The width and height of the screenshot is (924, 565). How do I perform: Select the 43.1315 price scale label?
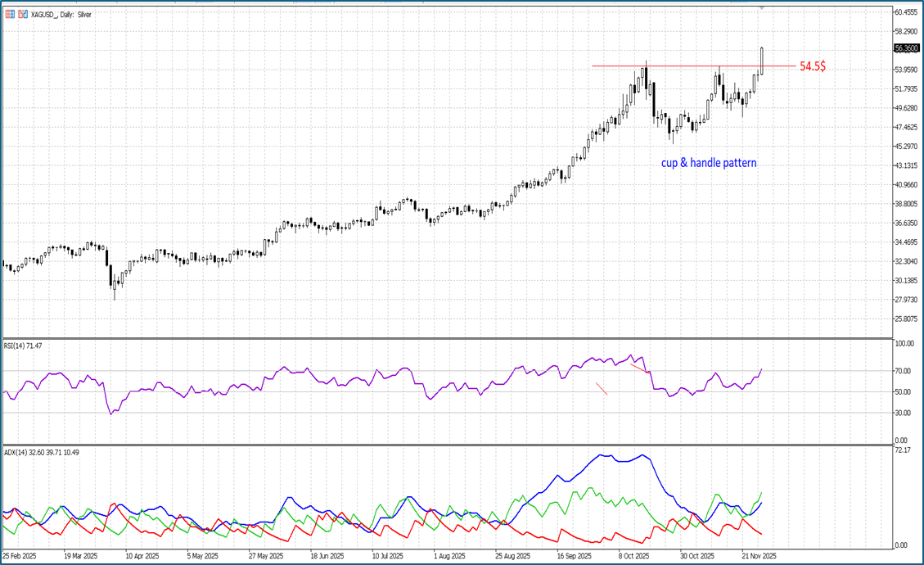pos(906,165)
